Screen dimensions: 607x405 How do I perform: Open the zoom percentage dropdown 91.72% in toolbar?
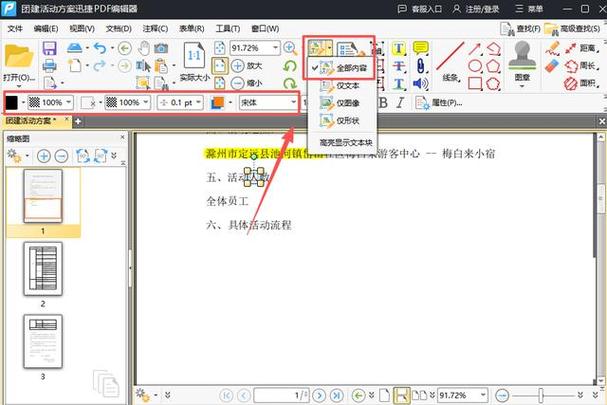276,48
